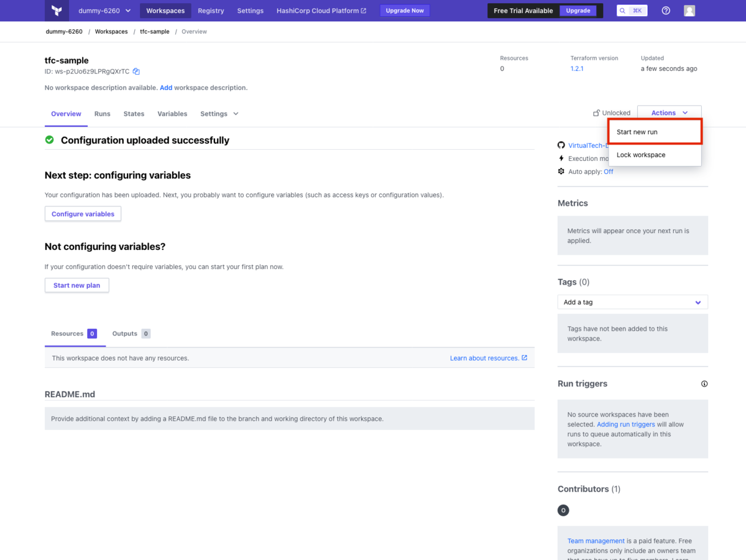The height and width of the screenshot is (560, 746).
Task: Open the HashiCorp Cloud Platform link
Action: [x=321, y=11]
